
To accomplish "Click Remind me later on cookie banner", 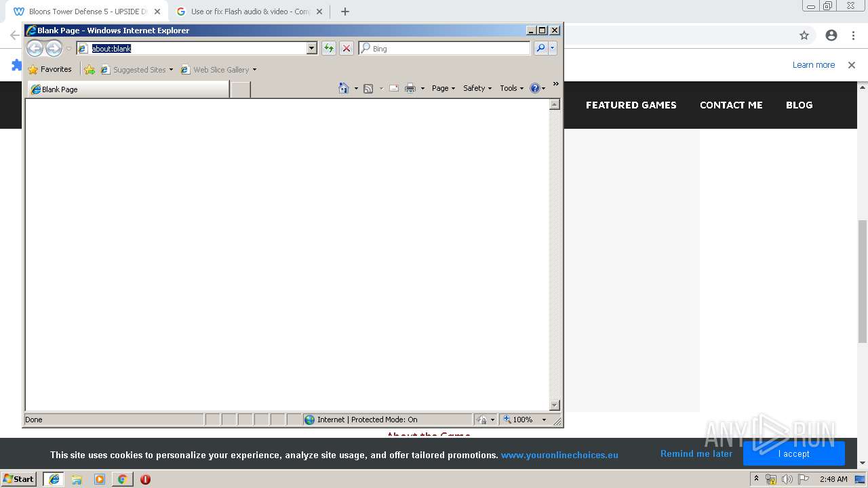I will (696, 453).
